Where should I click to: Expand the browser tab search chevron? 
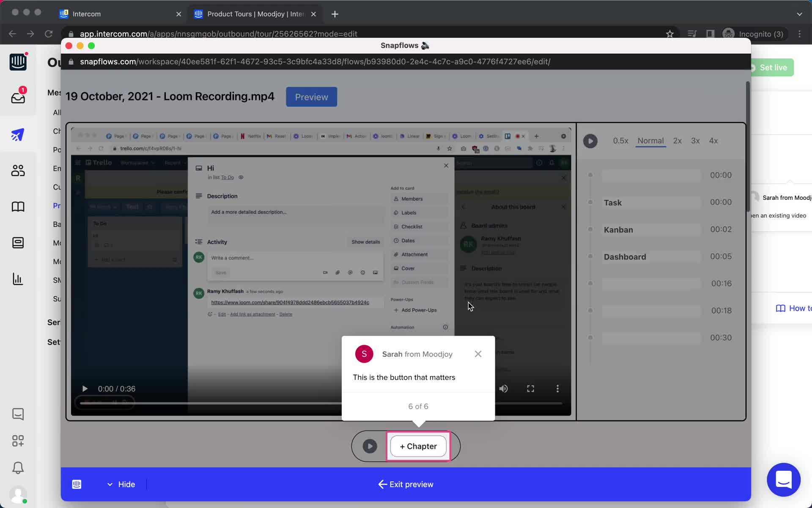(799, 14)
